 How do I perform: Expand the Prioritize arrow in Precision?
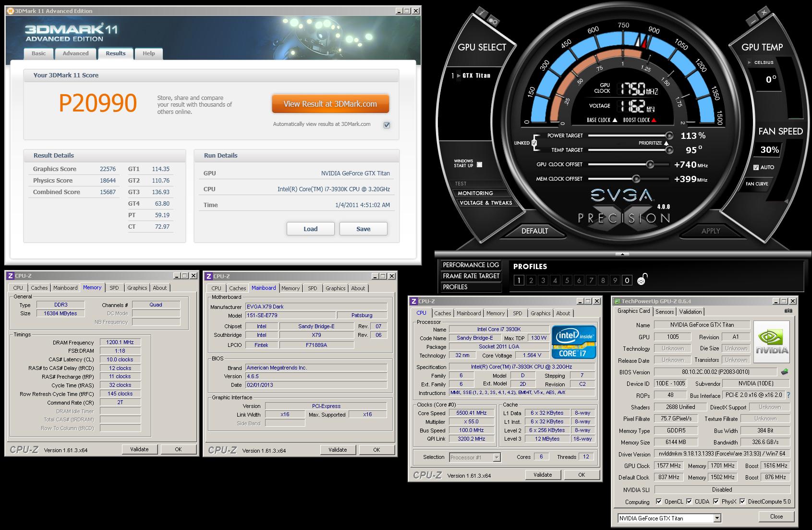[666, 143]
